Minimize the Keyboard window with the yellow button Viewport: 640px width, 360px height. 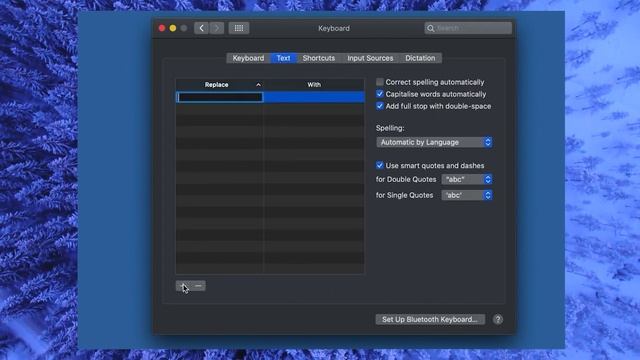[x=173, y=28]
